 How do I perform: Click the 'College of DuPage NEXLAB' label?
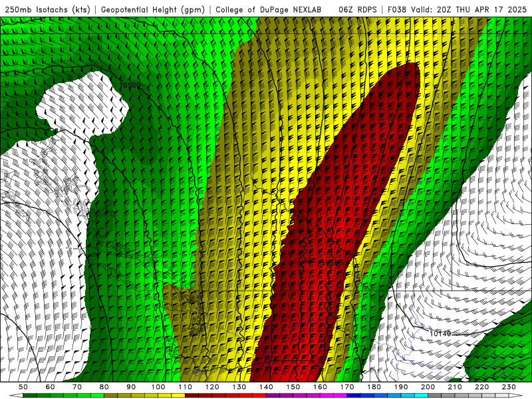coord(269,10)
